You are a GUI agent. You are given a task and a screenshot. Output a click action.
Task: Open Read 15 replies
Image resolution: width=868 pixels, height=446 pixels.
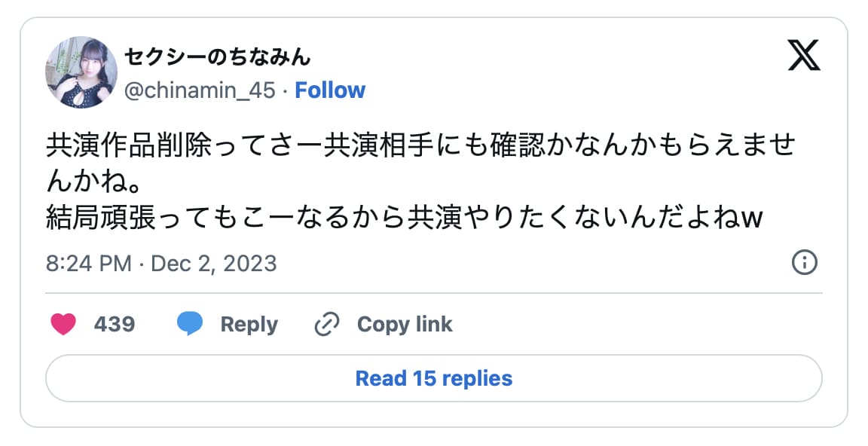(434, 378)
